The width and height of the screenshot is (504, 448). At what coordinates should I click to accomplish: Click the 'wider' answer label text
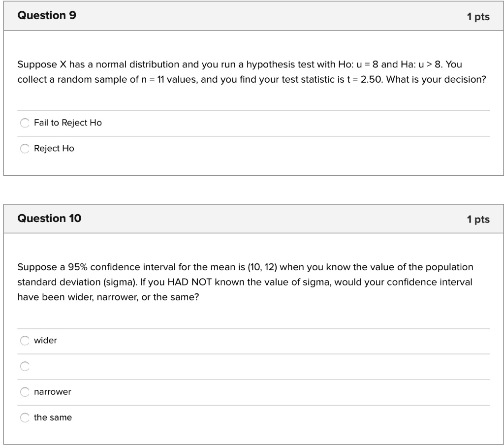click(x=45, y=341)
